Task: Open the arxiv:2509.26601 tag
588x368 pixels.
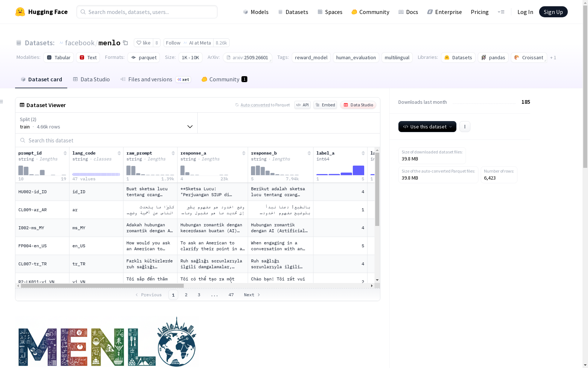Action: click(247, 57)
